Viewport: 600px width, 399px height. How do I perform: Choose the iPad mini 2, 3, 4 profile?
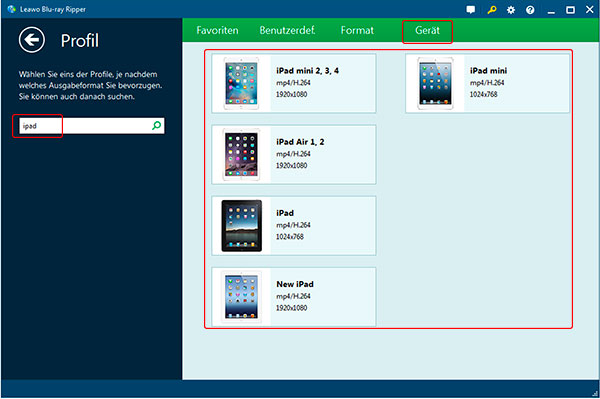294,83
